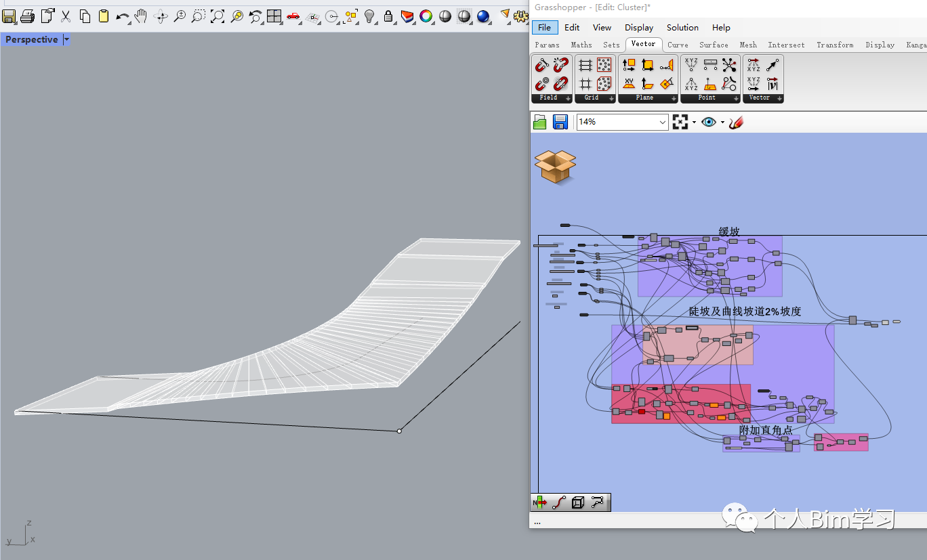Click the Construct Point XYZ component icon

pyautogui.click(x=691, y=65)
